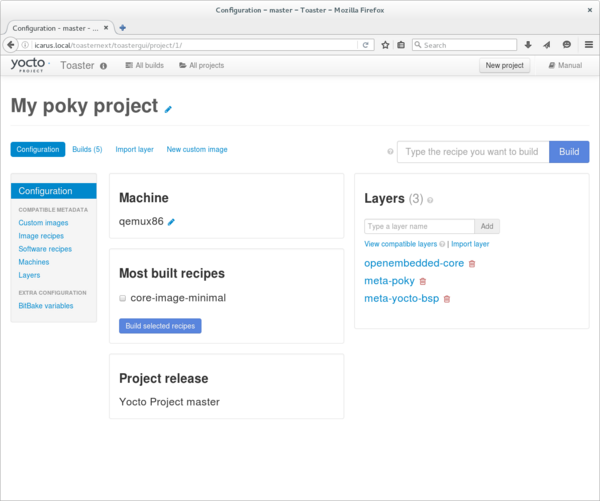Viewport: 600px width, 501px height.
Task: Open the Manual link
Action: click(565, 65)
